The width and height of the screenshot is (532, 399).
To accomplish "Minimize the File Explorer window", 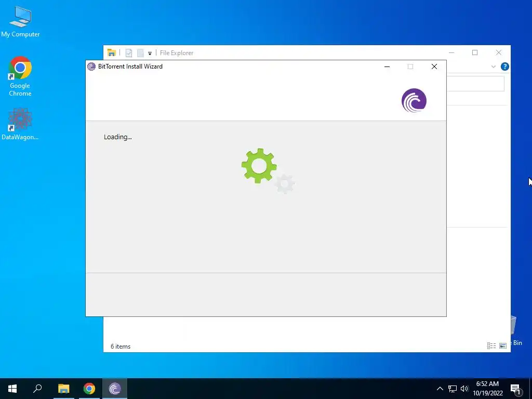I will [x=451, y=52].
